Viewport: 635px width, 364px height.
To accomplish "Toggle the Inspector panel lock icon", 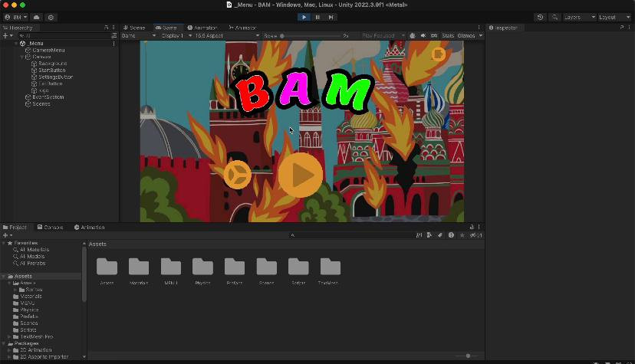I will (x=622, y=28).
